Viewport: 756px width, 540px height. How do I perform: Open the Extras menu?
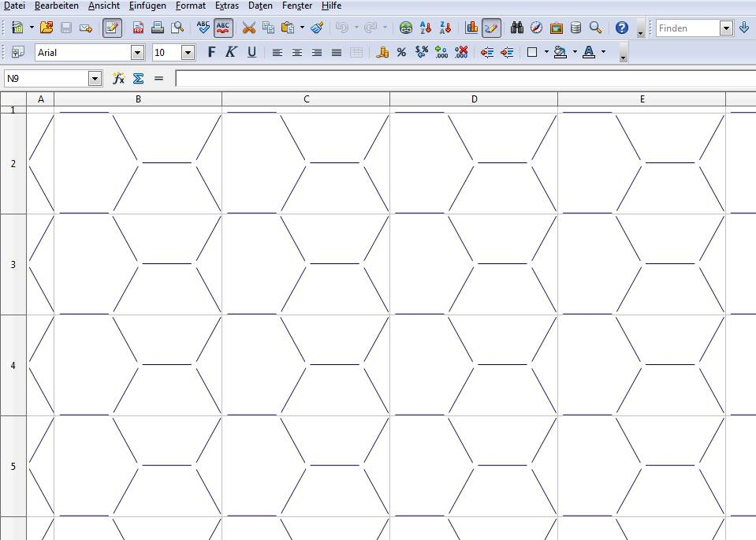click(227, 6)
